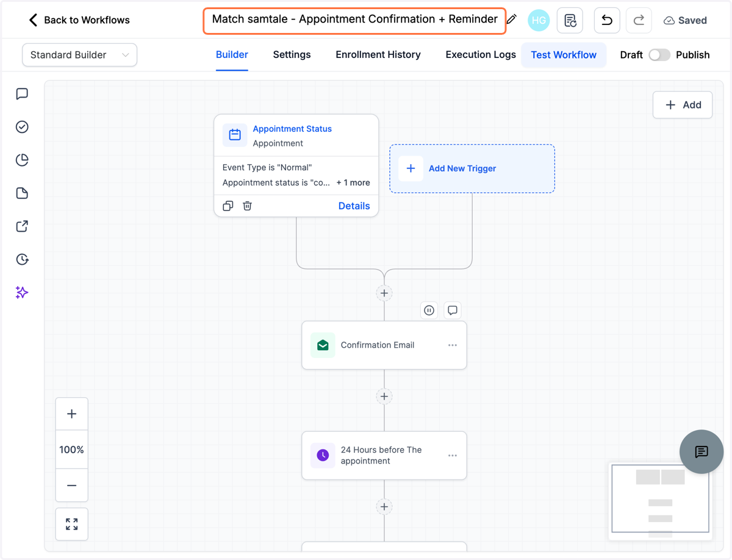Image resolution: width=732 pixels, height=560 pixels.
Task: Duplicate the Appointment Status trigger
Action: click(228, 206)
